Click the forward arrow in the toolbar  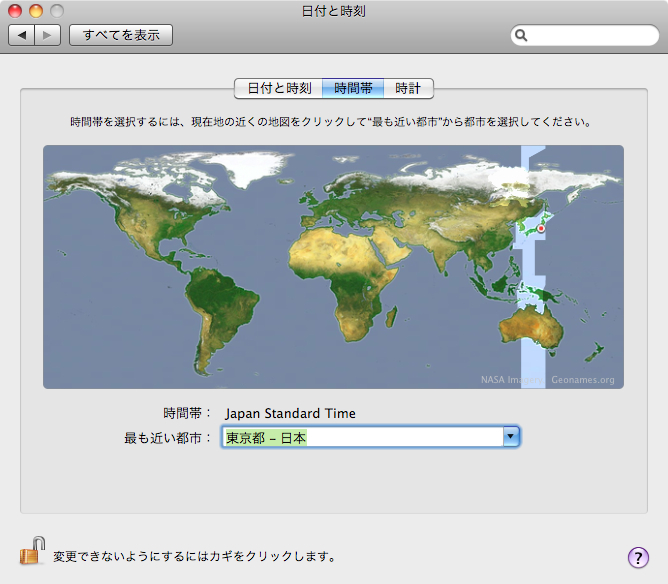point(48,35)
